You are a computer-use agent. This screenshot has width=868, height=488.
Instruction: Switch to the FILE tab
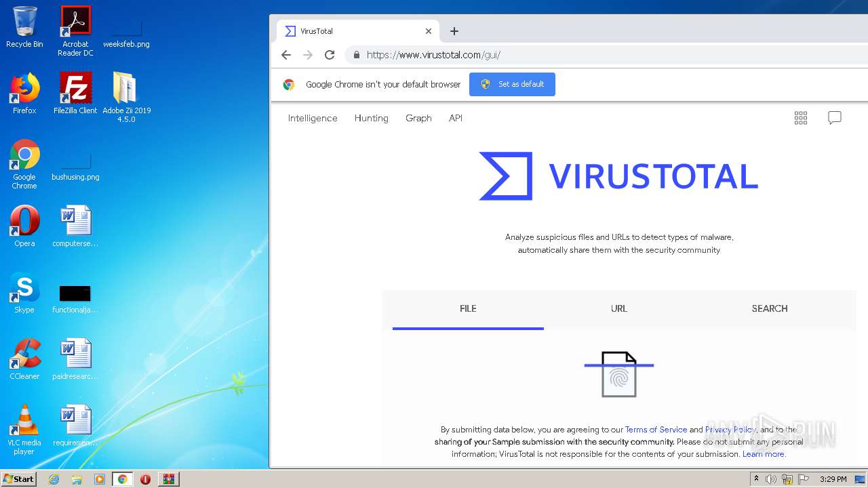(x=468, y=309)
